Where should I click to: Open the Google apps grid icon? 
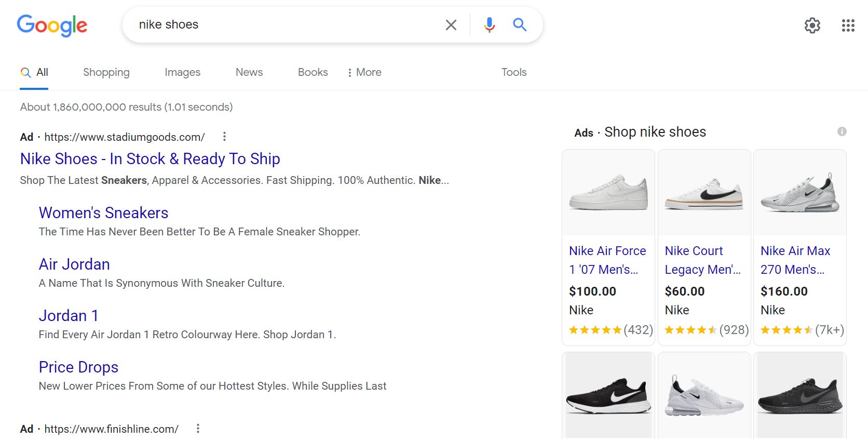tap(848, 25)
